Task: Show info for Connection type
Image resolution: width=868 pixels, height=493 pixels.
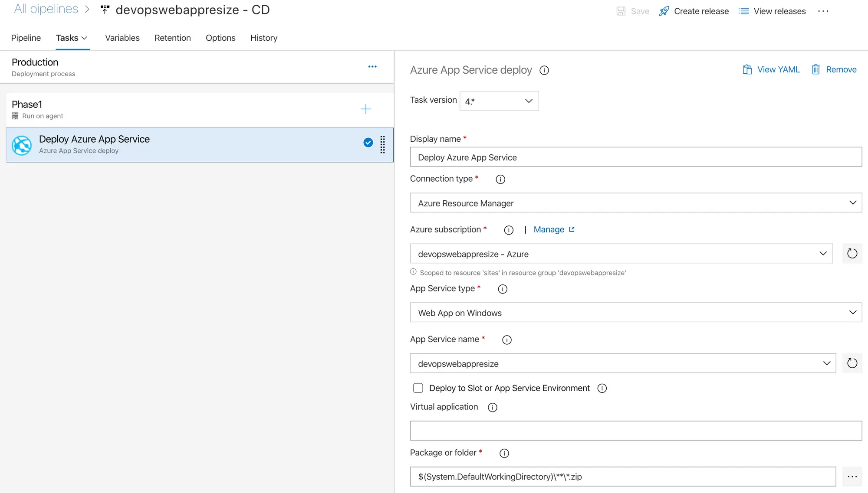Action: click(x=500, y=179)
